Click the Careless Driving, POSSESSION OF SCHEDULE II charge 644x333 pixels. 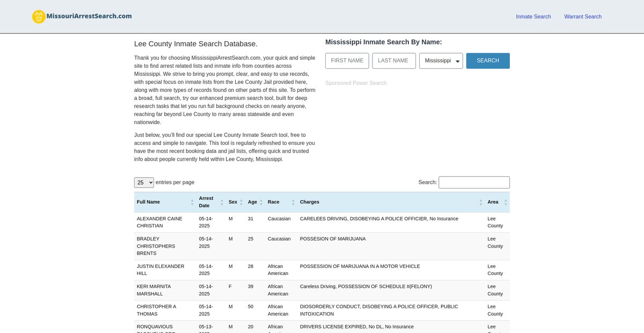point(366,286)
